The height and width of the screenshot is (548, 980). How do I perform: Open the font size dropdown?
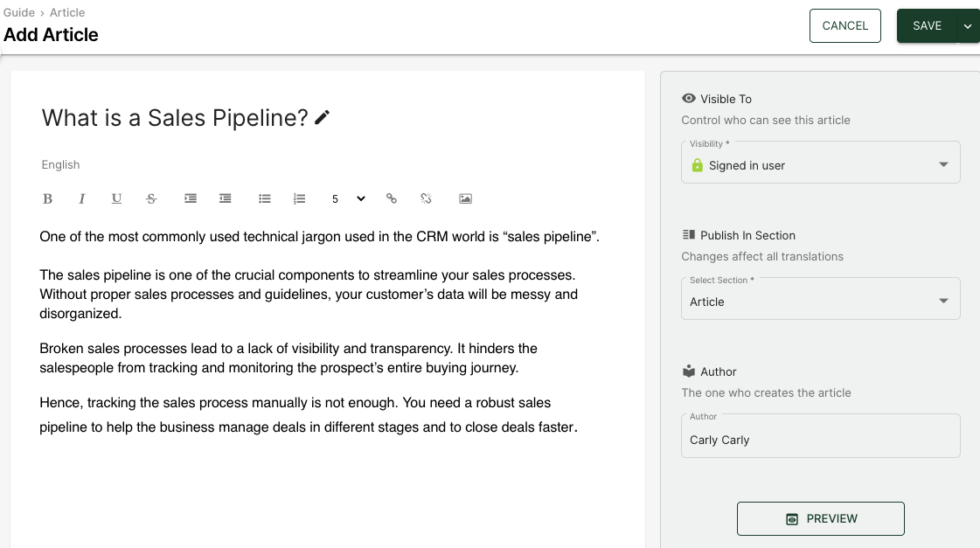click(348, 198)
